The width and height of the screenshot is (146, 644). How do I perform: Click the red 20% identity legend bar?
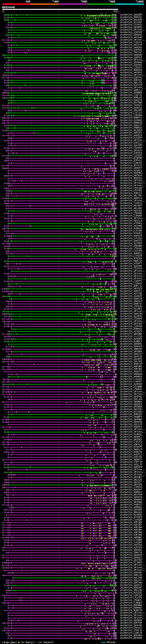click(x=16, y=4)
